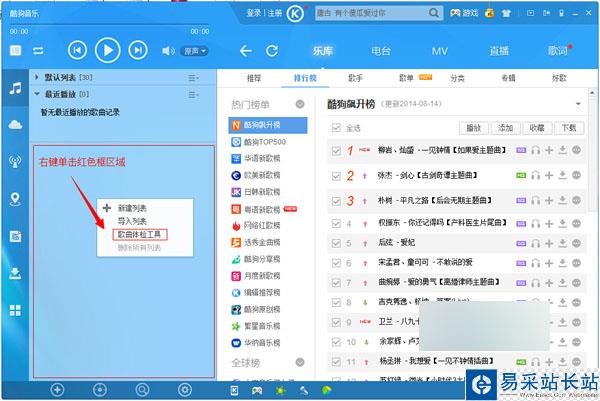Uncheck song 11 杨丞琳 checkbox
The height and width of the screenshot is (401, 600).
click(x=336, y=362)
